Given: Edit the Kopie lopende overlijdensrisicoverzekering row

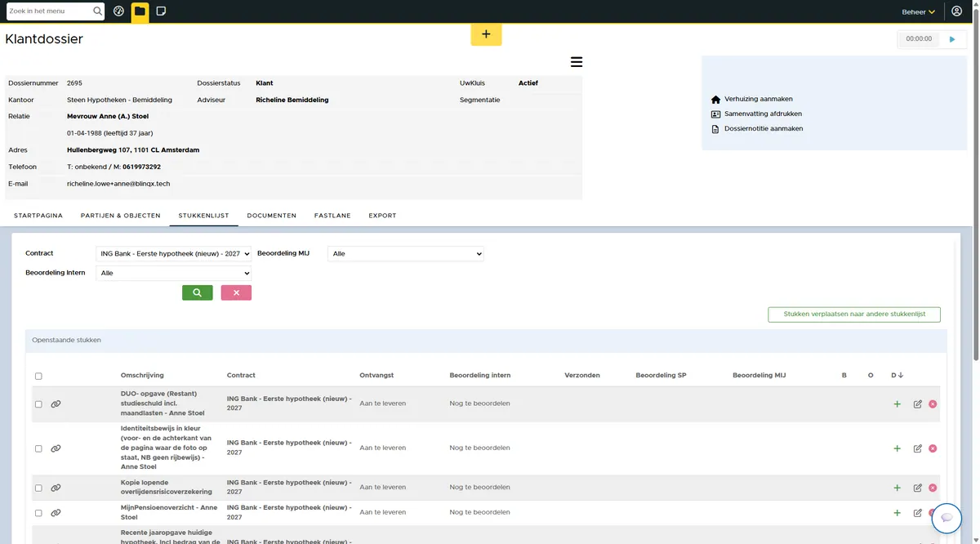Looking at the screenshot, I should coord(918,488).
